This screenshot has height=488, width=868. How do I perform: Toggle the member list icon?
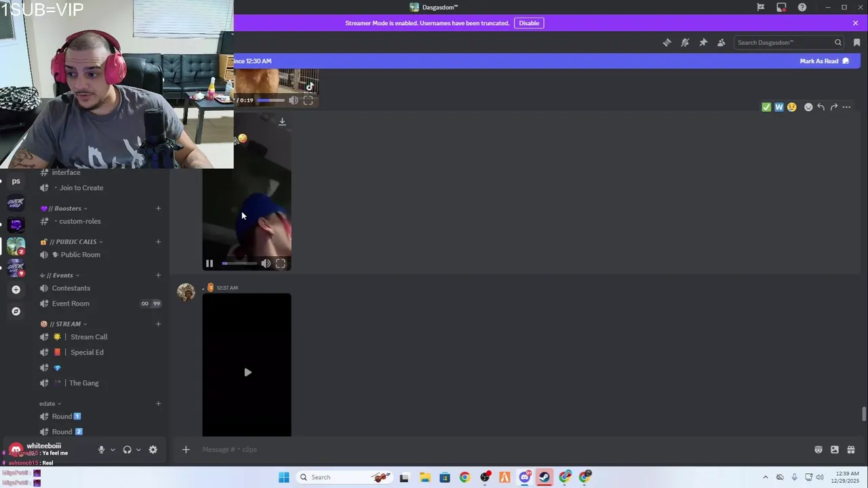click(722, 43)
